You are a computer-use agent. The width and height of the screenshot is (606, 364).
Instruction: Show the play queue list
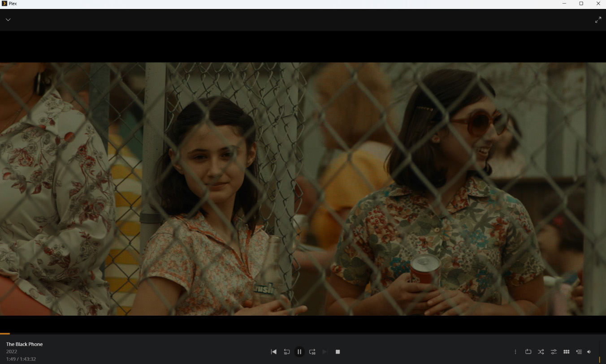pyautogui.click(x=579, y=352)
